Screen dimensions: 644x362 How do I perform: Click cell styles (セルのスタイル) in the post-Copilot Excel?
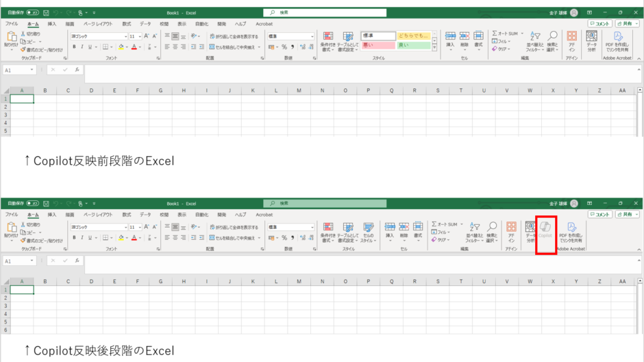pyautogui.click(x=368, y=232)
